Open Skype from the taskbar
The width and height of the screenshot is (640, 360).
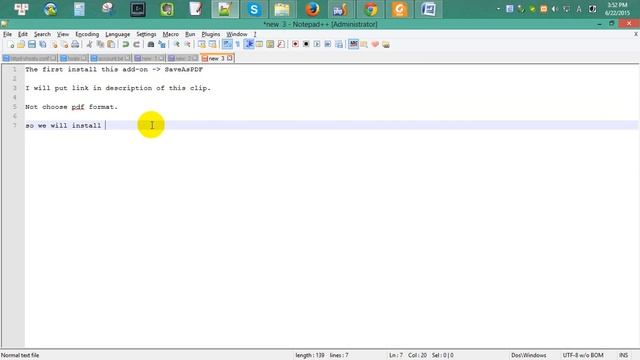[253, 9]
